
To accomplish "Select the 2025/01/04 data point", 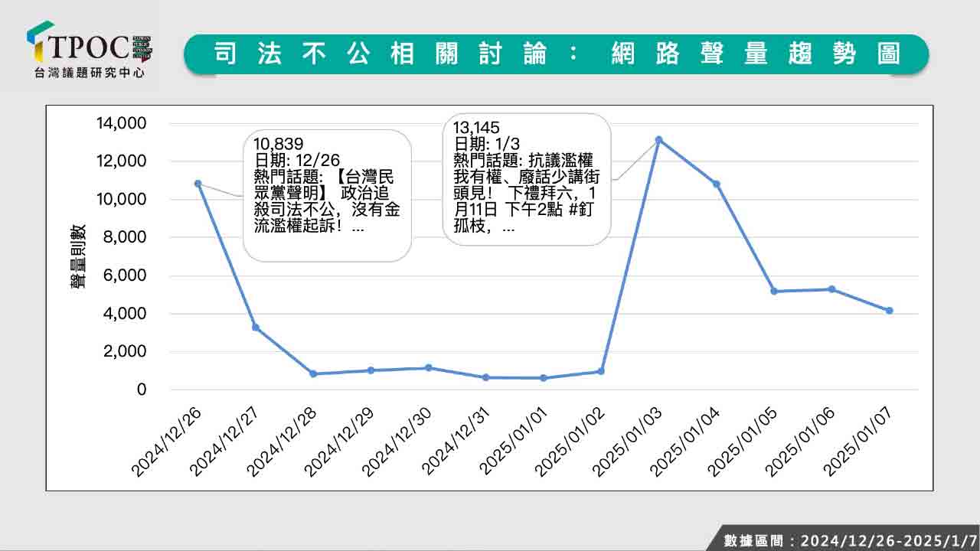I will (717, 184).
